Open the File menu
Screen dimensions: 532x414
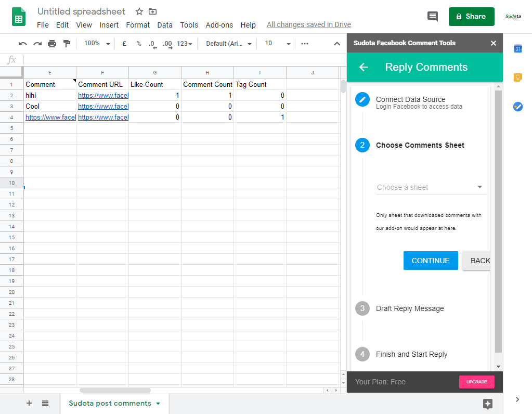pyautogui.click(x=43, y=25)
